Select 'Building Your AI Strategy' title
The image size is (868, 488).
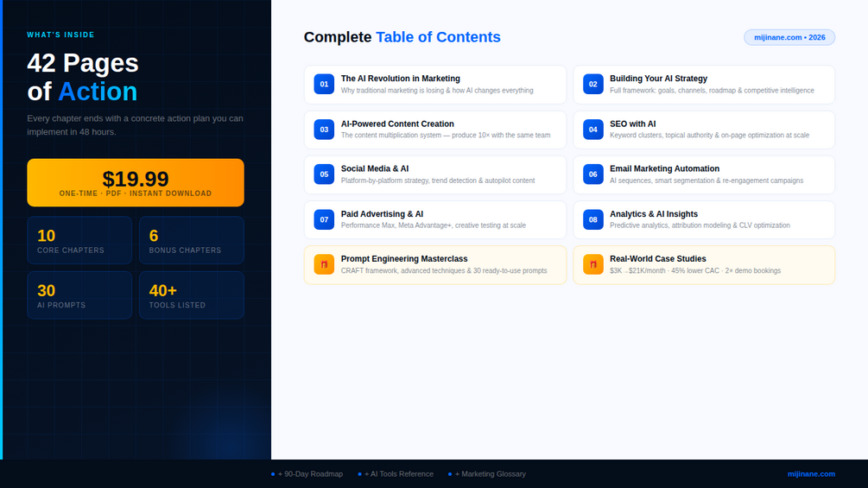tap(658, 79)
